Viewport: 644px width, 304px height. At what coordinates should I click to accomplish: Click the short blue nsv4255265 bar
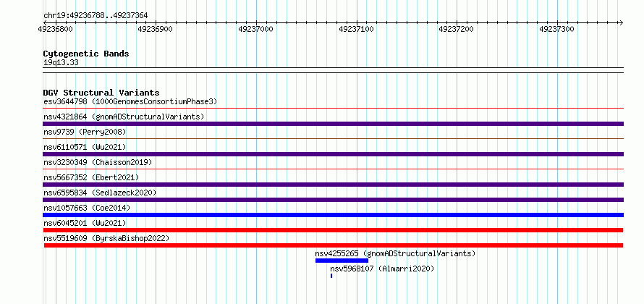point(342,261)
